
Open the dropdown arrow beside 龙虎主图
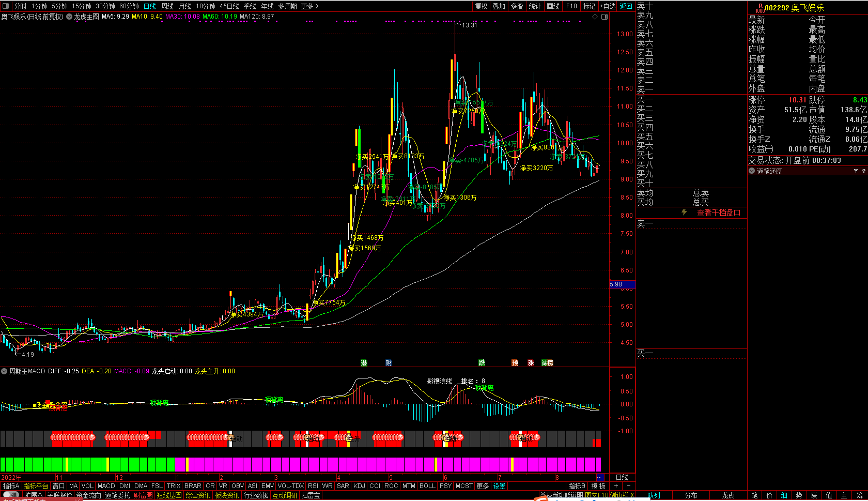pos(69,17)
